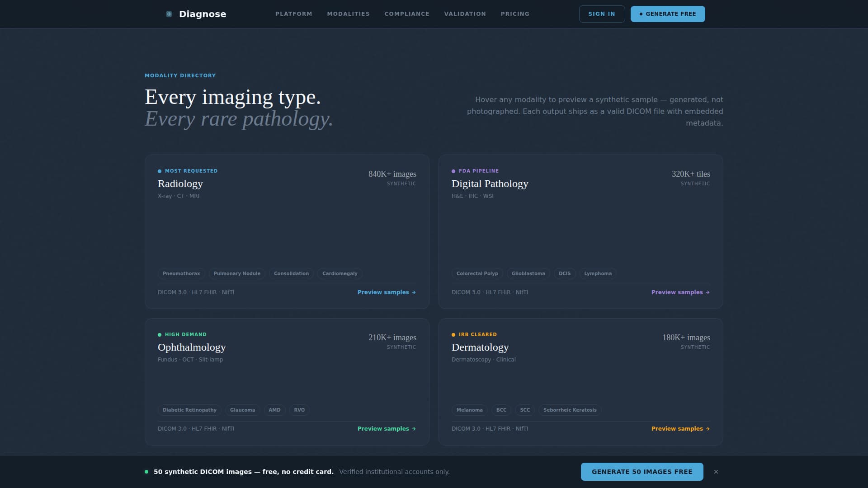
Task: Select the Diabetic Retinopathy tag
Action: 189,410
